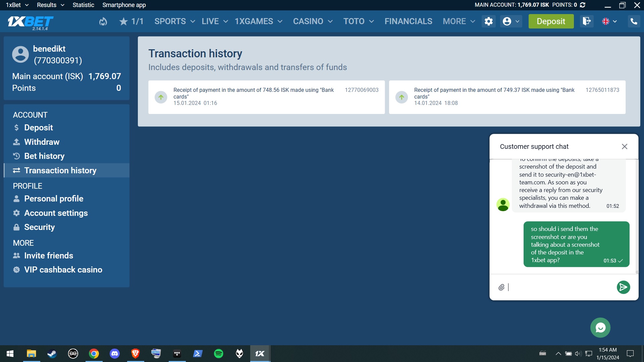The image size is (644, 362).
Task: Expand the 1XGAMES menu
Action: (x=259, y=21)
